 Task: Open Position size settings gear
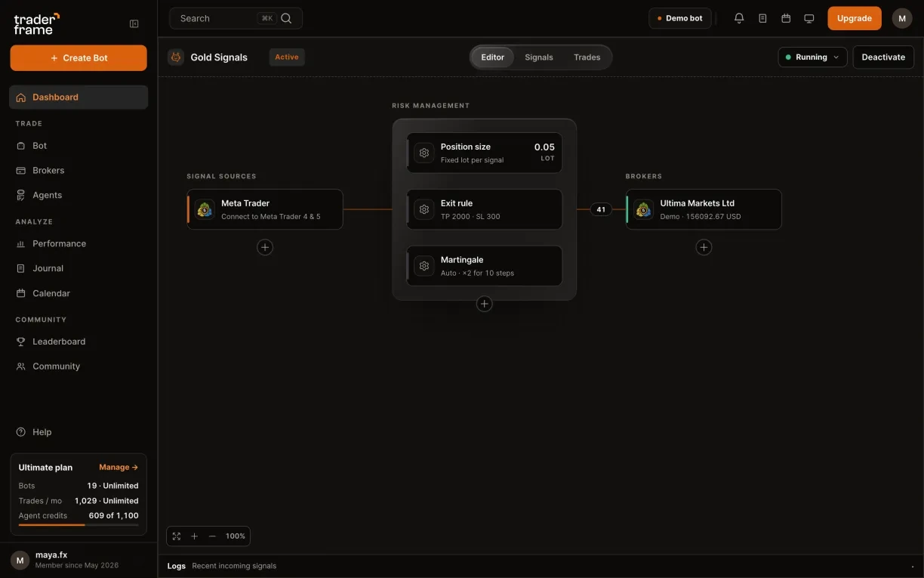424,153
